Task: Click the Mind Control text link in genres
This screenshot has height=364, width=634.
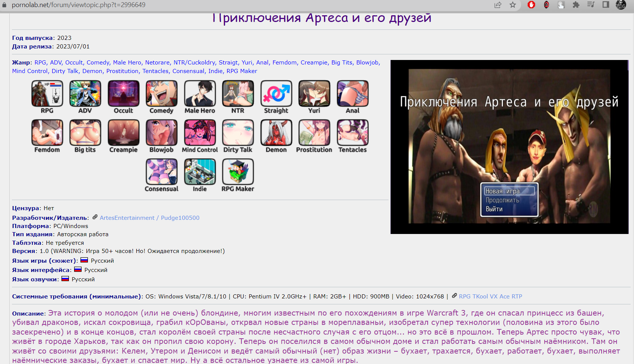Action: tap(30, 71)
